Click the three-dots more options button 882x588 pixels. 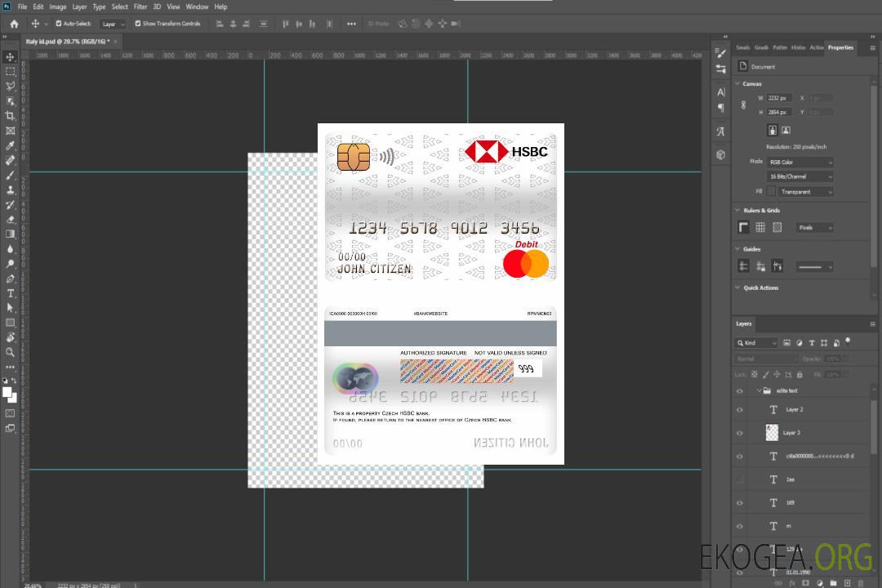(x=351, y=24)
